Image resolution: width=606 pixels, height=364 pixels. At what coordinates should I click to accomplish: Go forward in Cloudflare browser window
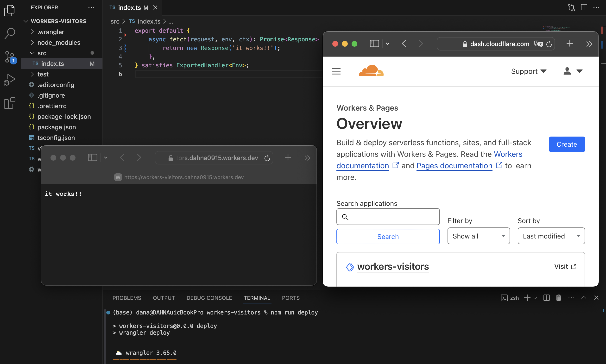click(x=421, y=44)
